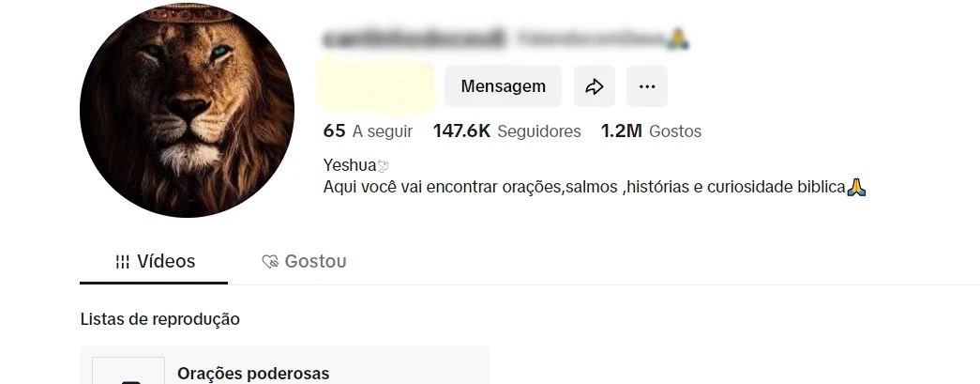This screenshot has width=980, height=384.
Task: Click the share arrow icon
Action: (595, 86)
